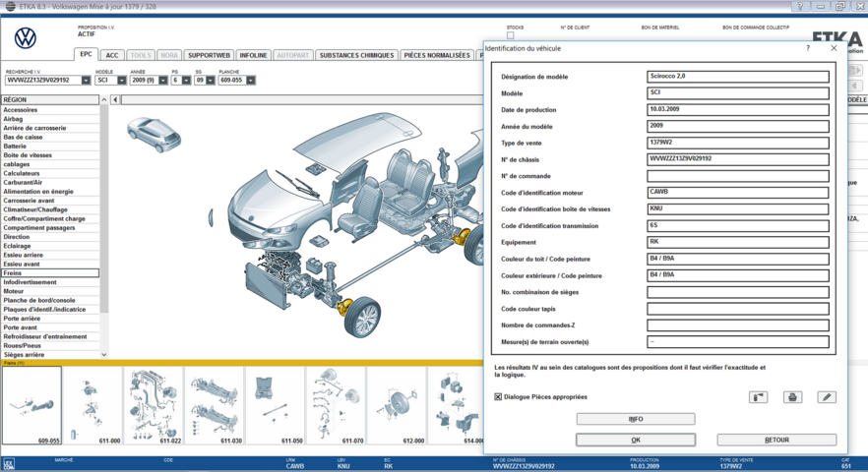The width and height of the screenshot is (868, 472).
Task: Click the Désignation de modèle field
Action: [737, 77]
